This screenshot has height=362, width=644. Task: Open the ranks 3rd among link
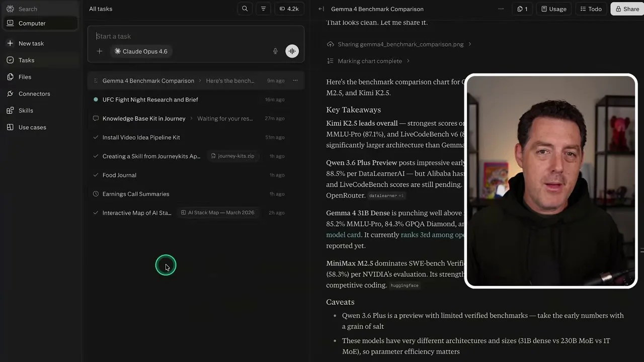(x=433, y=235)
